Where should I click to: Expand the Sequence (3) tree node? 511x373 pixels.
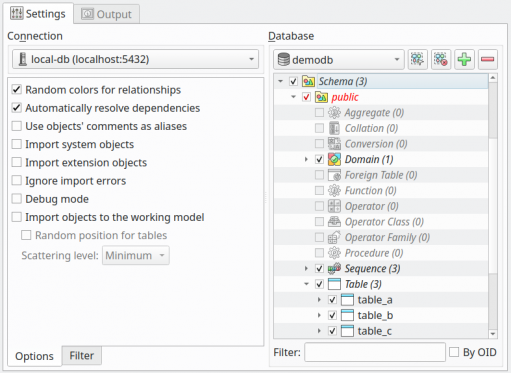click(x=306, y=268)
